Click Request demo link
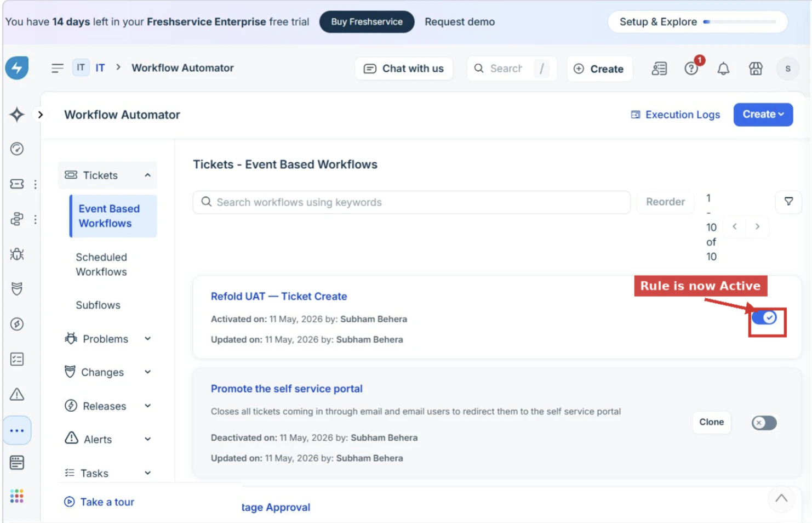This screenshot has width=812, height=523. (460, 22)
